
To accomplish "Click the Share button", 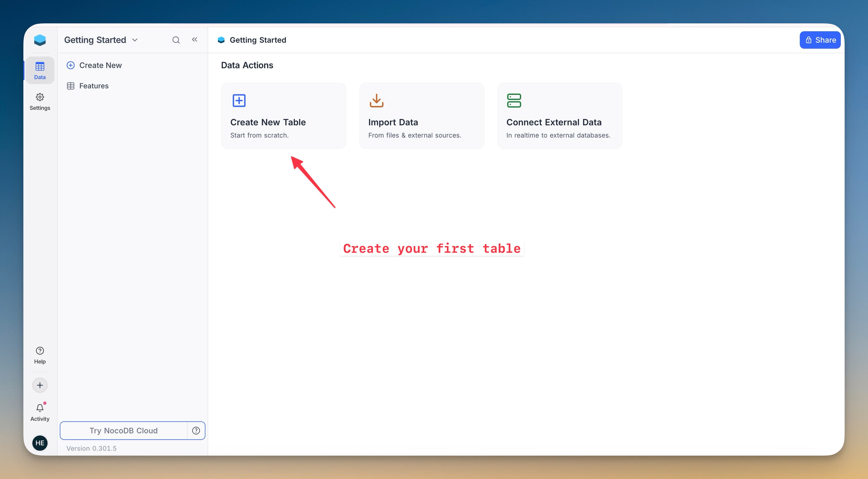I will (820, 40).
